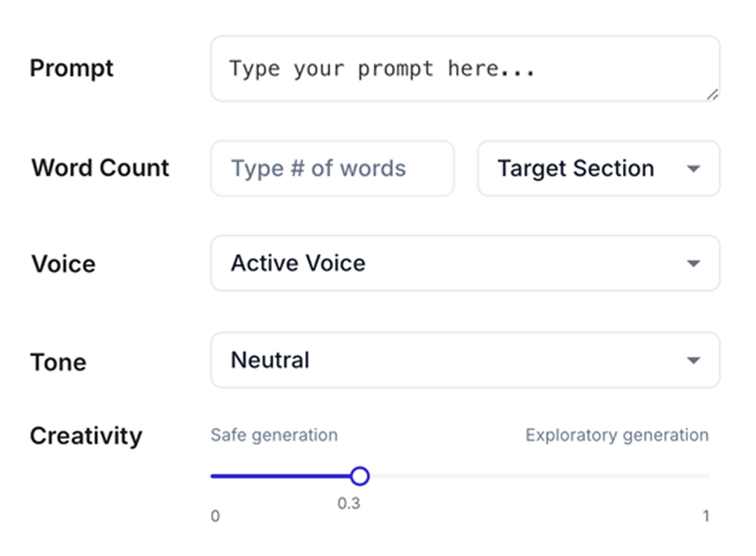Click the Safe generation text
Viewport: 756px width, 556px height.
click(x=274, y=435)
